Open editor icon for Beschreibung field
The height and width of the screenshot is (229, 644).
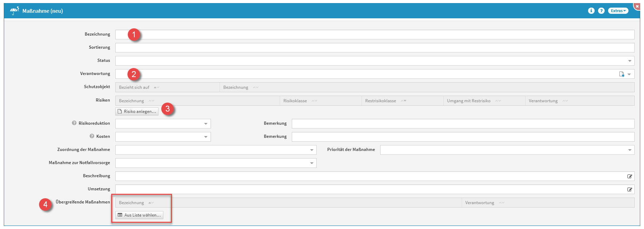click(x=629, y=176)
